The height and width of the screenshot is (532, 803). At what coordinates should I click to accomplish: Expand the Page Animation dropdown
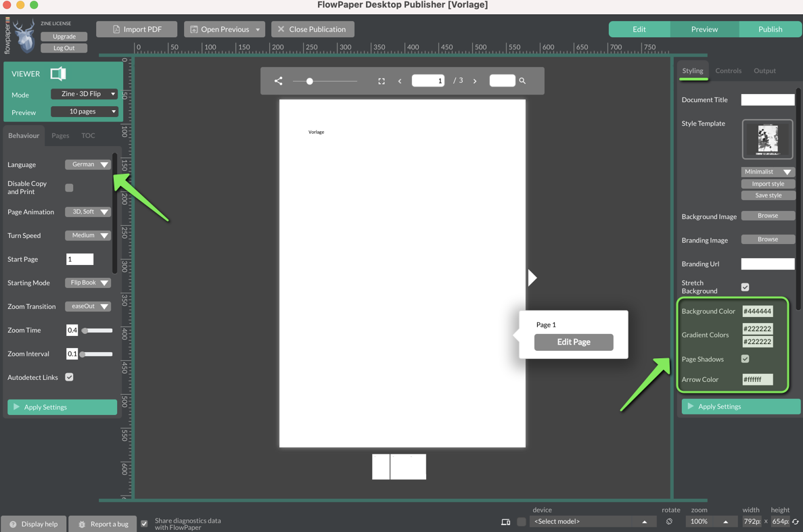tap(88, 212)
